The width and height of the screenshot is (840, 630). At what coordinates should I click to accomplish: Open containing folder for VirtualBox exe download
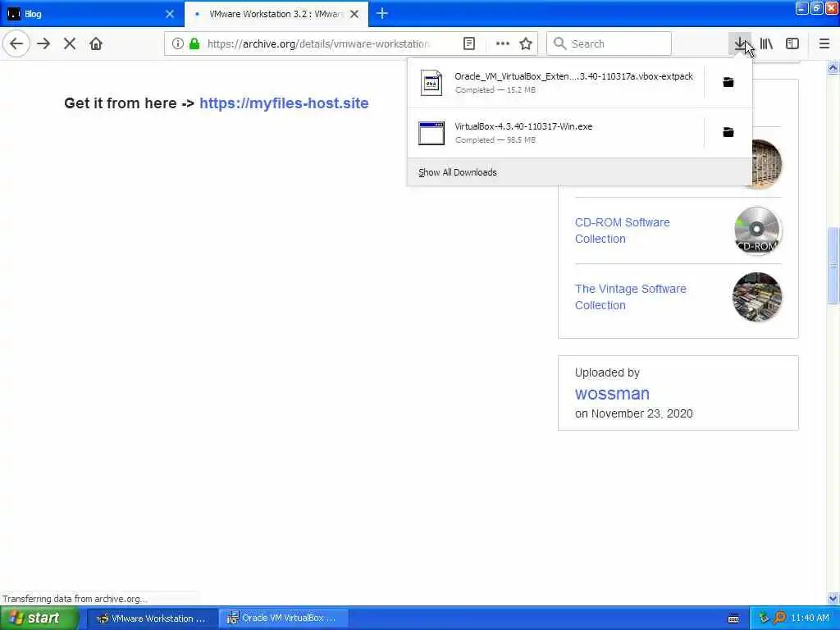pos(728,132)
